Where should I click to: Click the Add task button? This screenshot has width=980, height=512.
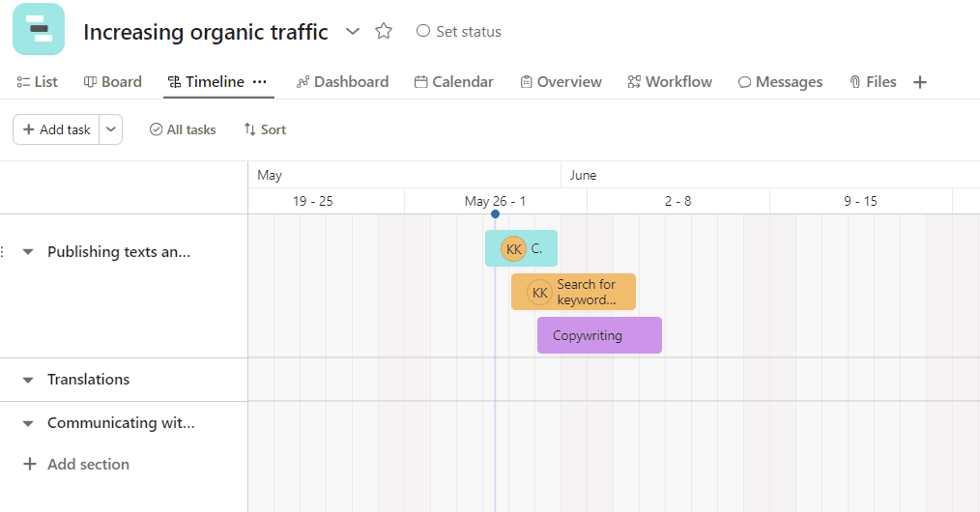56,129
